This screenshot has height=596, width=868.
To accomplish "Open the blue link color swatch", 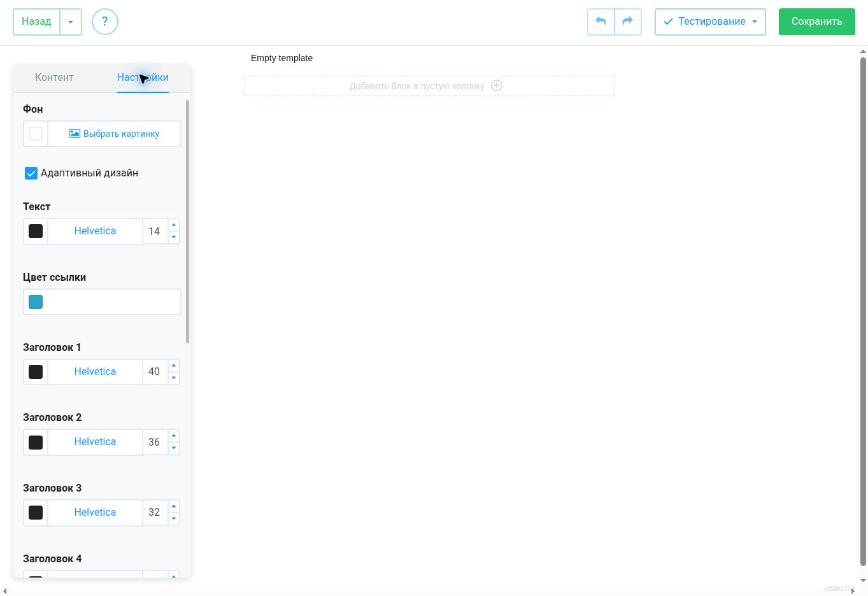I will coord(36,302).
